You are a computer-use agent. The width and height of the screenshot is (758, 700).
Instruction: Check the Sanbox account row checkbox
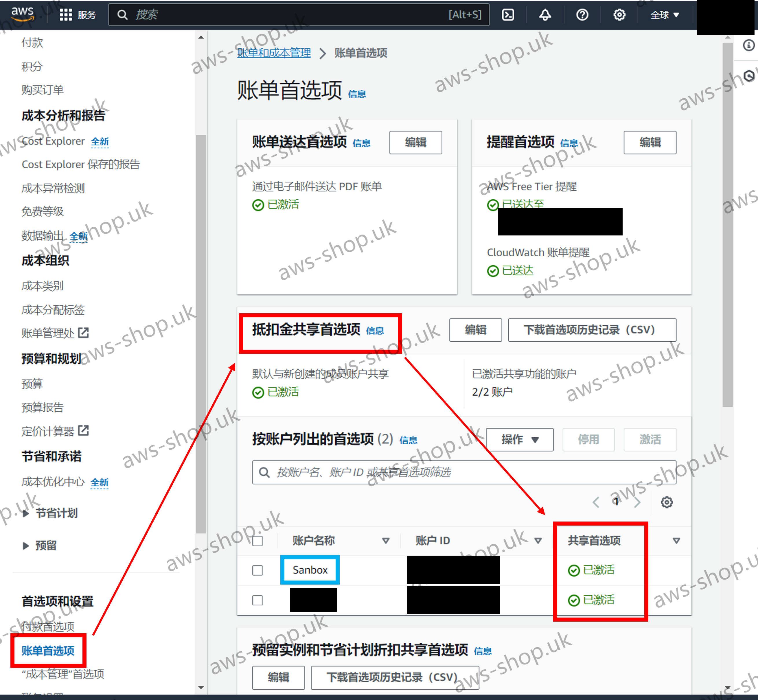(257, 570)
